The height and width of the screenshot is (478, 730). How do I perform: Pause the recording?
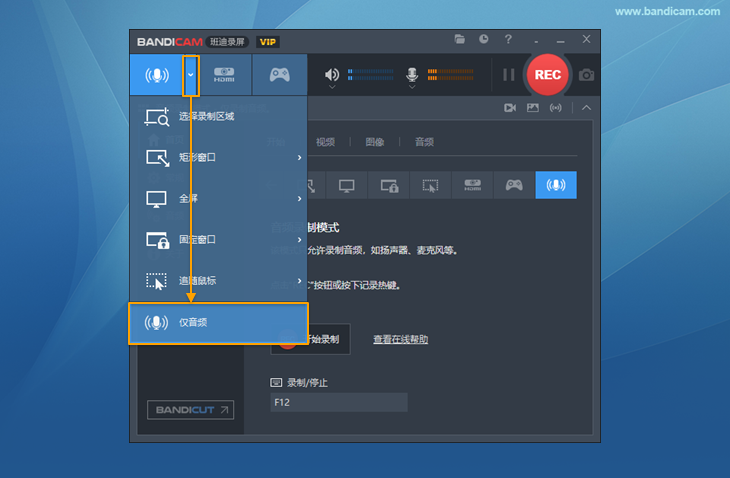509,74
